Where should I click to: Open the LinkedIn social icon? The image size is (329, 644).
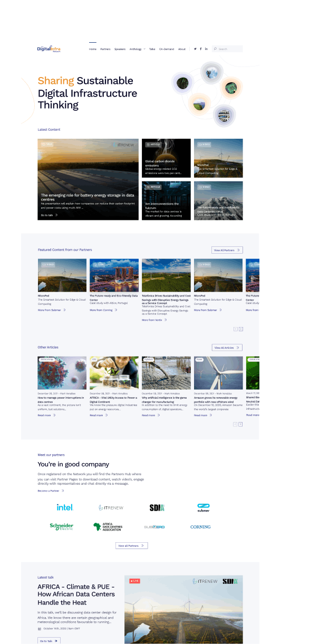pyautogui.click(x=206, y=49)
